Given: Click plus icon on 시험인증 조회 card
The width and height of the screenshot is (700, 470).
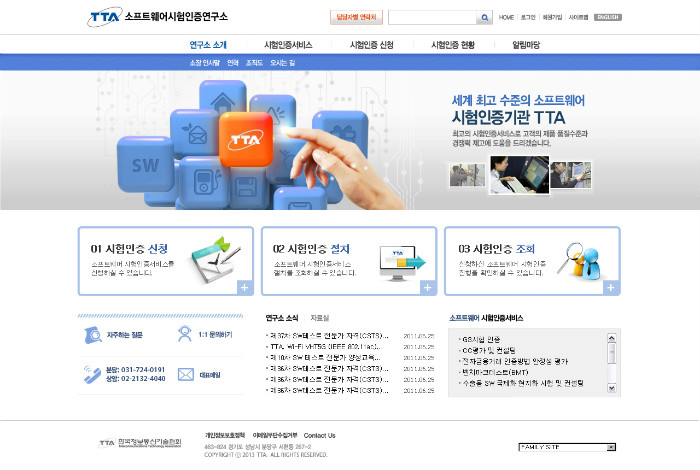Looking at the screenshot, I should [611, 287].
